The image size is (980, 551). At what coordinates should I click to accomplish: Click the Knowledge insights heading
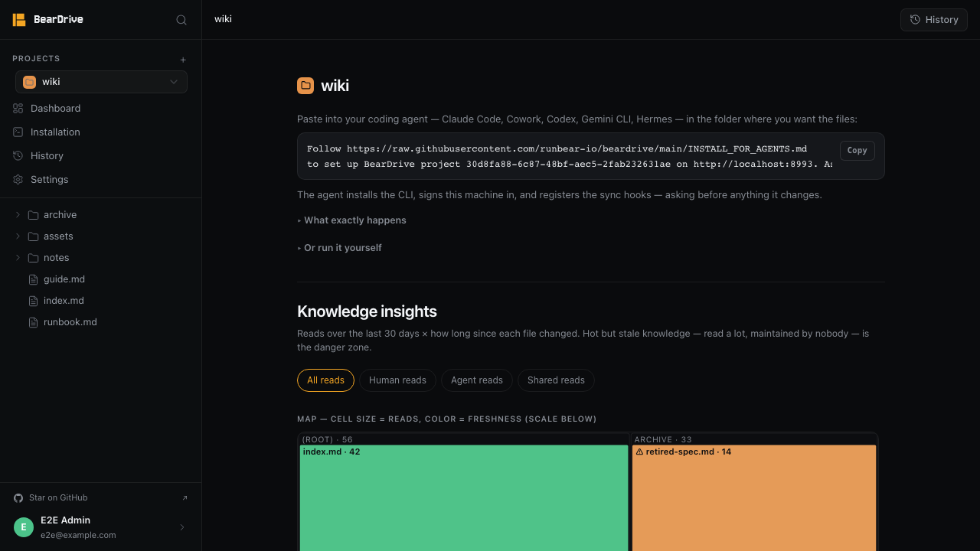coord(367,311)
